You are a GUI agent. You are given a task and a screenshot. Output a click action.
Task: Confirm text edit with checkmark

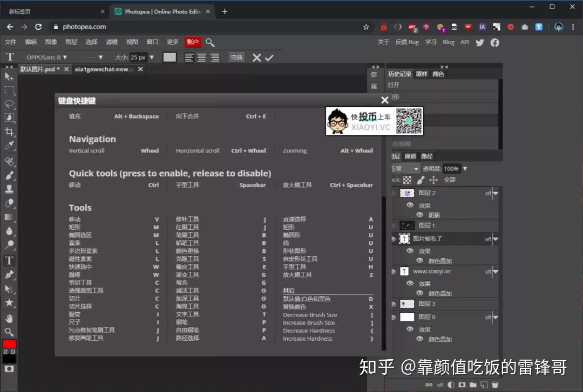pos(269,58)
